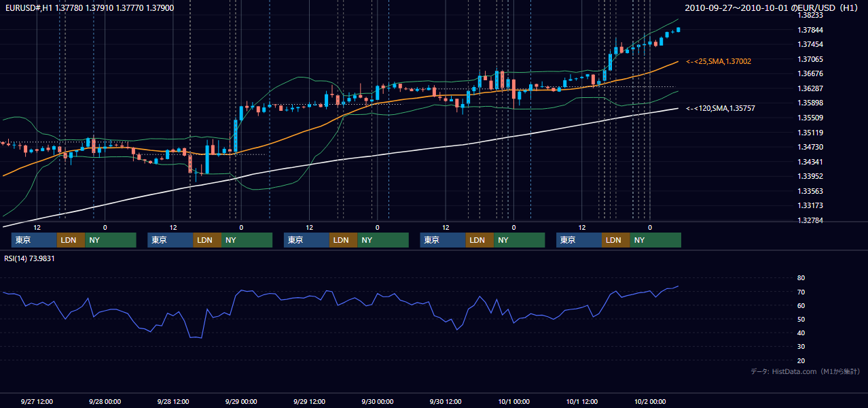Screen dimensions: 868x408
Task: Click the RSI(14) 73.9831 indicator label
Action: (x=30, y=258)
